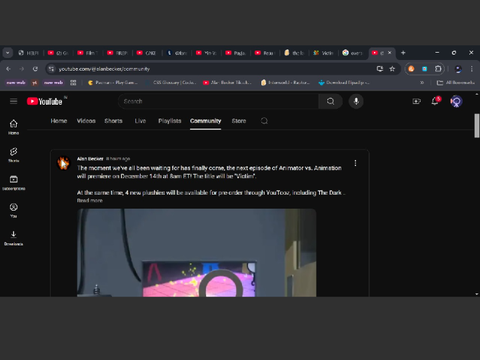480x360 pixels.
Task: Switch to the Live tab
Action: pyautogui.click(x=140, y=121)
